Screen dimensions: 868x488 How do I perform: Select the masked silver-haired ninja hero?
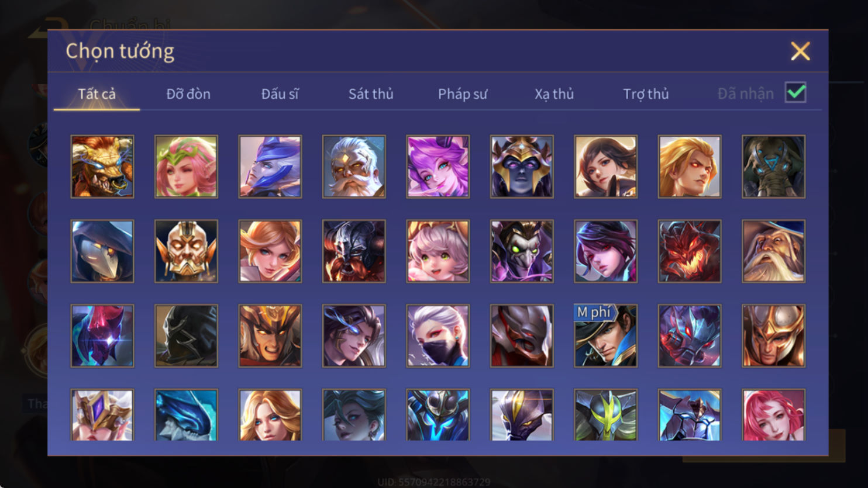[438, 336]
